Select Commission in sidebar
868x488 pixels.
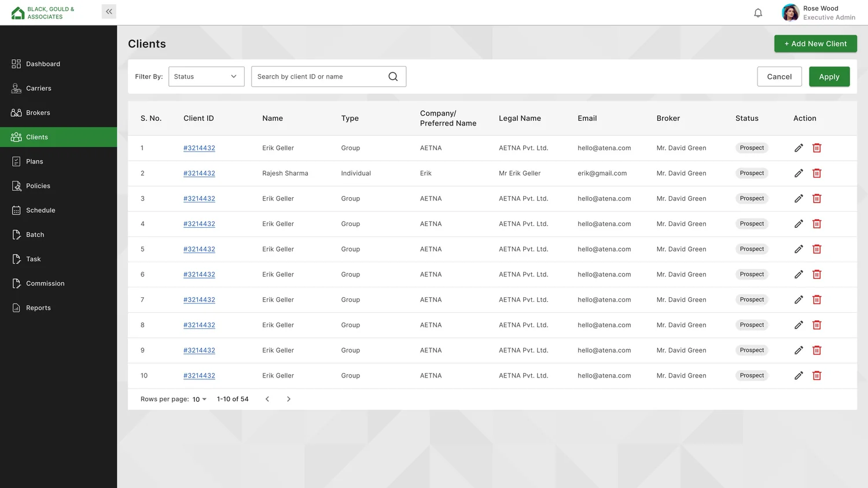[x=58, y=283]
